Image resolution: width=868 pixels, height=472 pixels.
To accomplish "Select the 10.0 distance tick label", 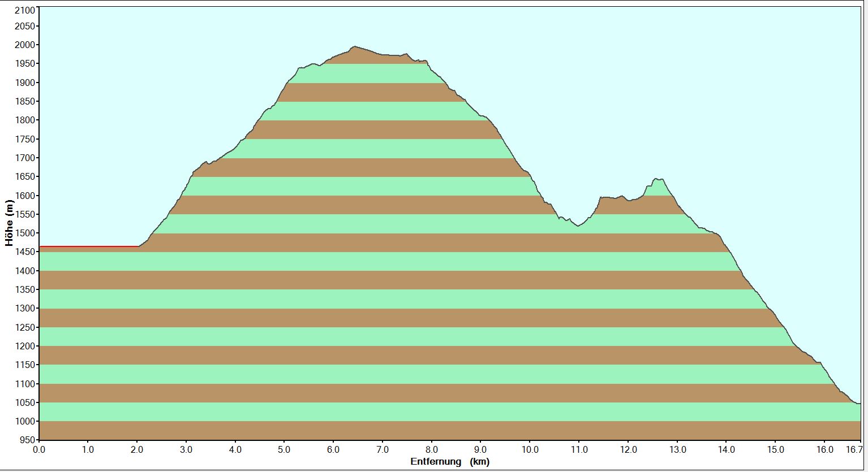I will (530, 450).
